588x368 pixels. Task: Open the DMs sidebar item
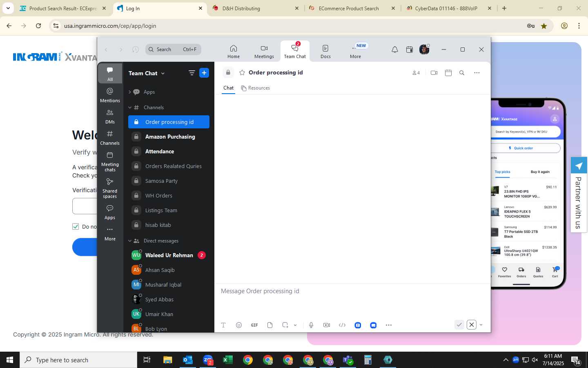coord(110,116)
